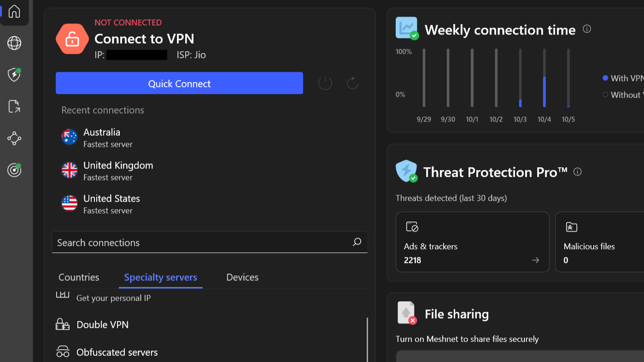Click the Threat Protection Pro shield icon
This screenshot has width=644, height=362.
point(406,171)
